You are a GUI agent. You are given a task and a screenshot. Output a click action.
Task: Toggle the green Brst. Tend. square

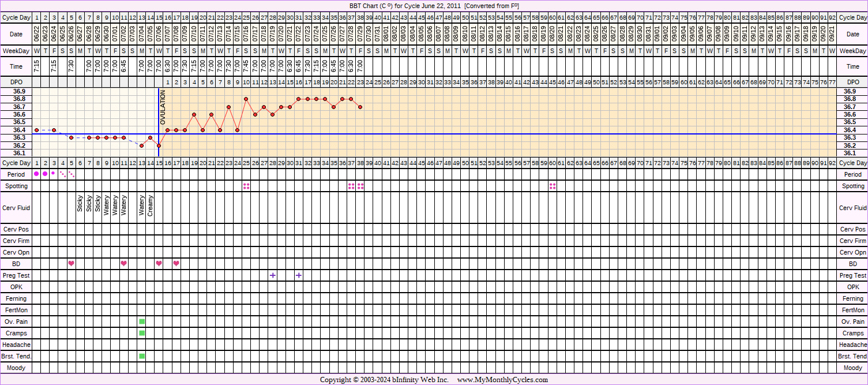pyautogui.click(x=142, y=356)
